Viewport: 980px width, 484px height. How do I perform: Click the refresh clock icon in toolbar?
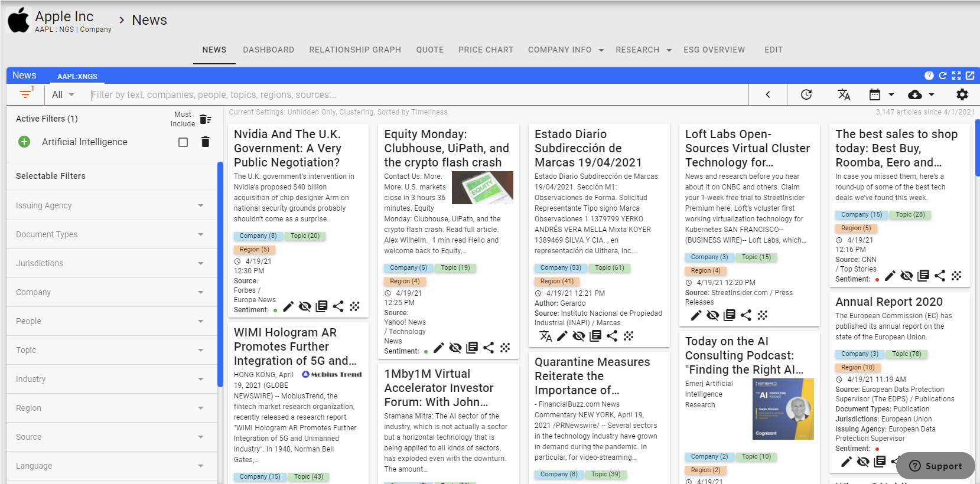806,94
